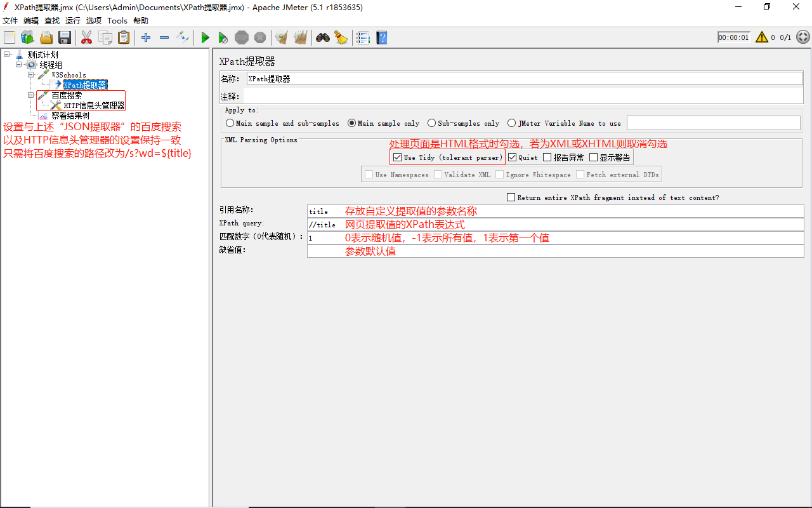Click the JMeter Variable Name text field
812x508 pixels.
[713, 123]
